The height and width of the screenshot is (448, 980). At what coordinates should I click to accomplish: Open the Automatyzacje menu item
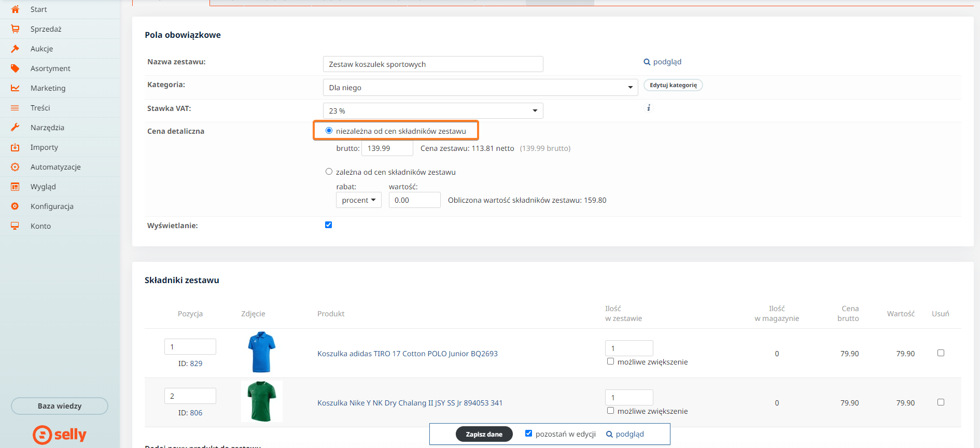tap(55, 167)
